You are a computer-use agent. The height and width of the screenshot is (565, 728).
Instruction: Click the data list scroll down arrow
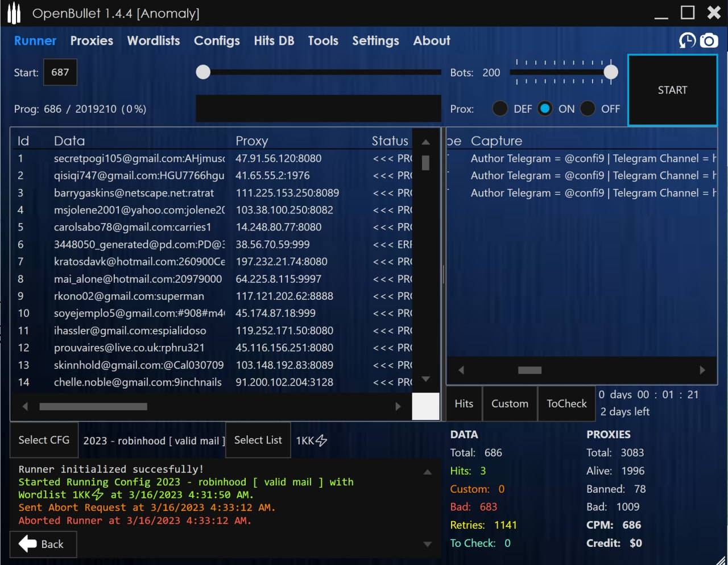click(x=425, y=379)
